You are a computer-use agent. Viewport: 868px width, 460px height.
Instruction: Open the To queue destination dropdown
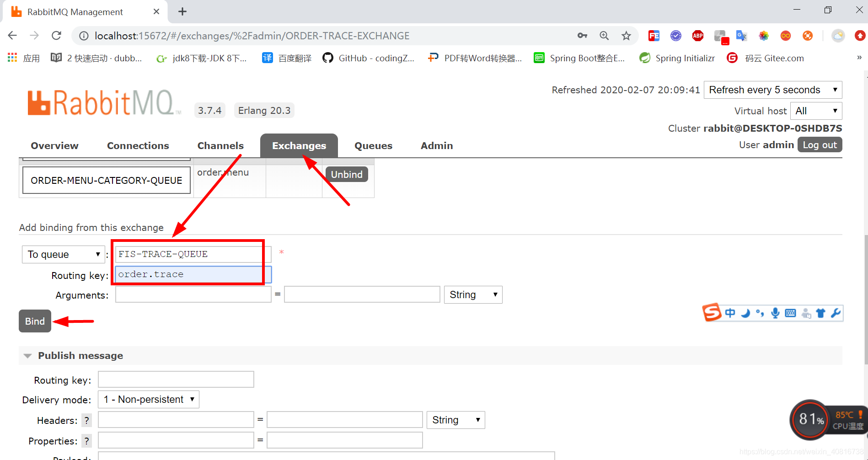[x=64, y=254]
